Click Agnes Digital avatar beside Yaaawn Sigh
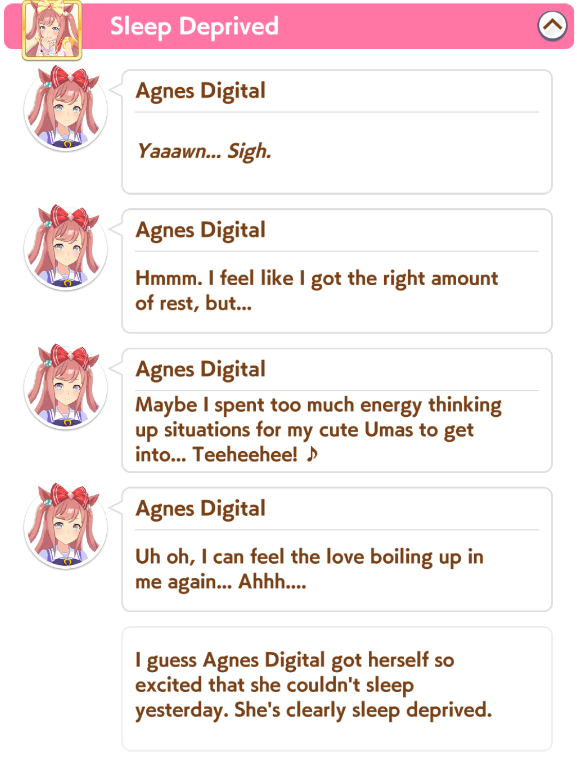This screenshot has width=577, height=779. [x=66, y=109]
